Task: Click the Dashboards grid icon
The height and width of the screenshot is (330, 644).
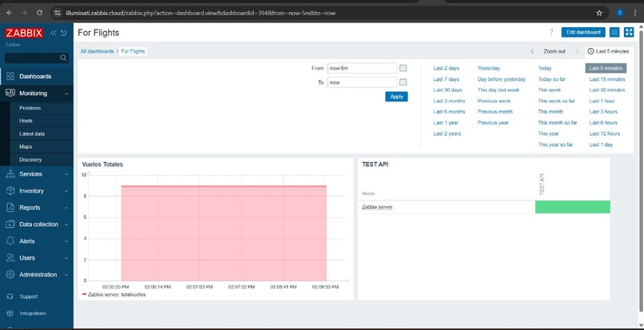Action: [10, 77]
